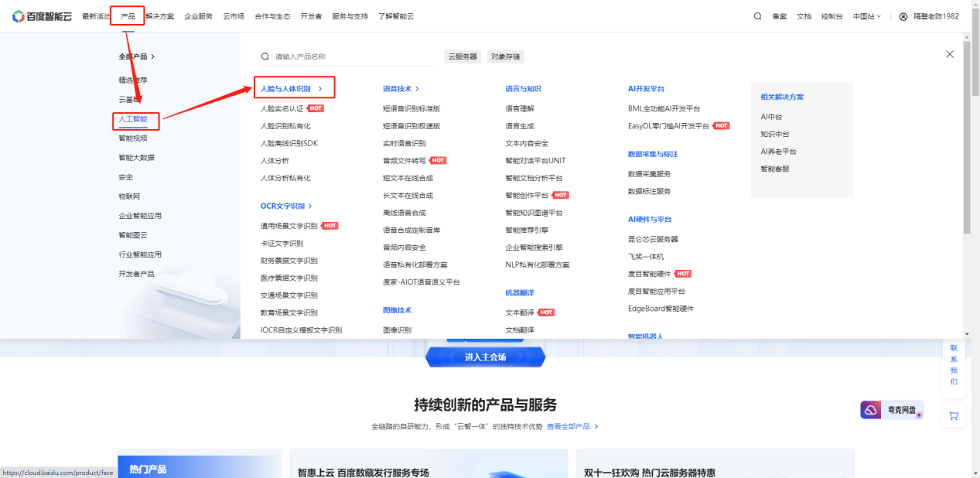
Task: Click 进入主会场 button
Action: (485, 357)
